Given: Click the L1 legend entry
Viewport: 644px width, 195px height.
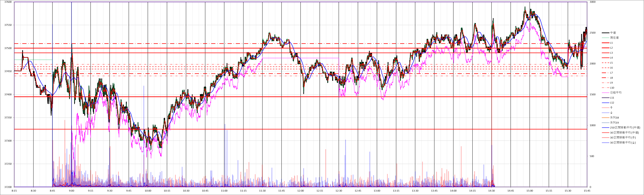Looking at the screenshot, I should point(607,43).
